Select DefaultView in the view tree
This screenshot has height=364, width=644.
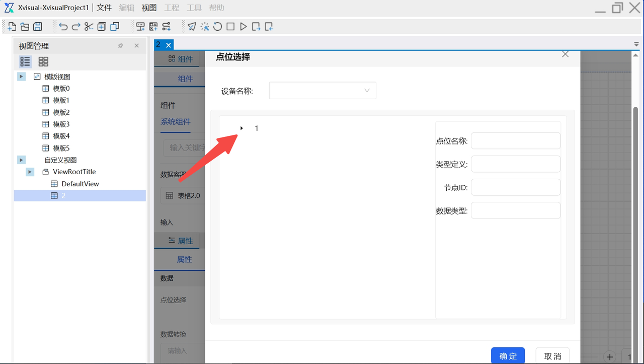pyautogui.click(x=80, y=184)
